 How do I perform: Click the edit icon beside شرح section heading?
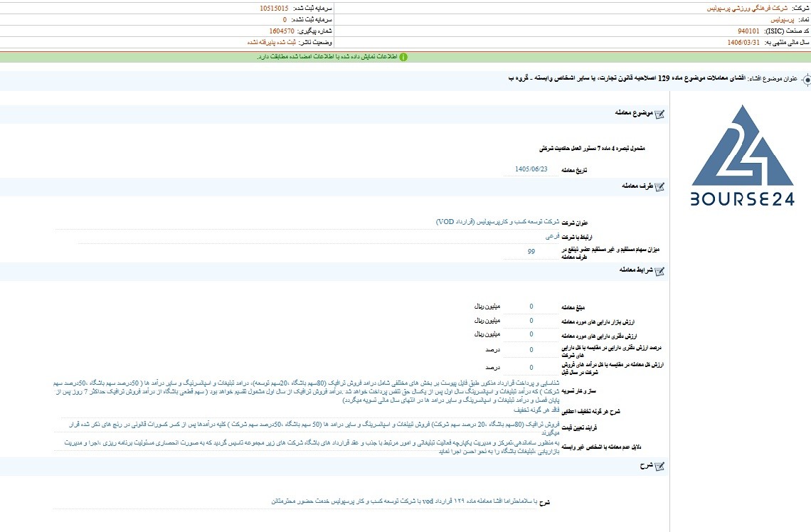click(659, 467)
